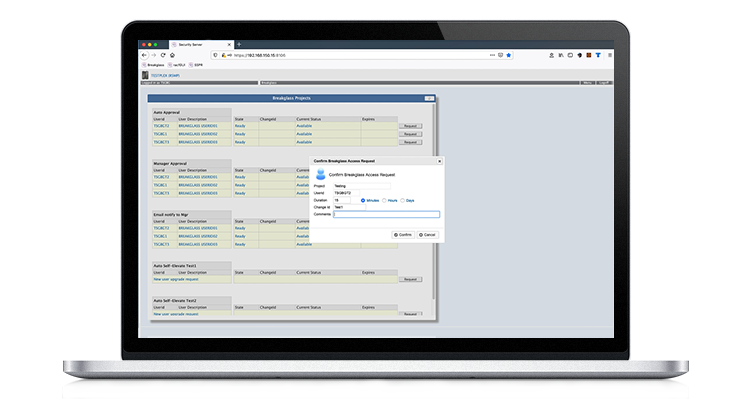750x400 pixels.
Task: Close the Confirm Breakglass Access Request dialog
Action: 439,160
